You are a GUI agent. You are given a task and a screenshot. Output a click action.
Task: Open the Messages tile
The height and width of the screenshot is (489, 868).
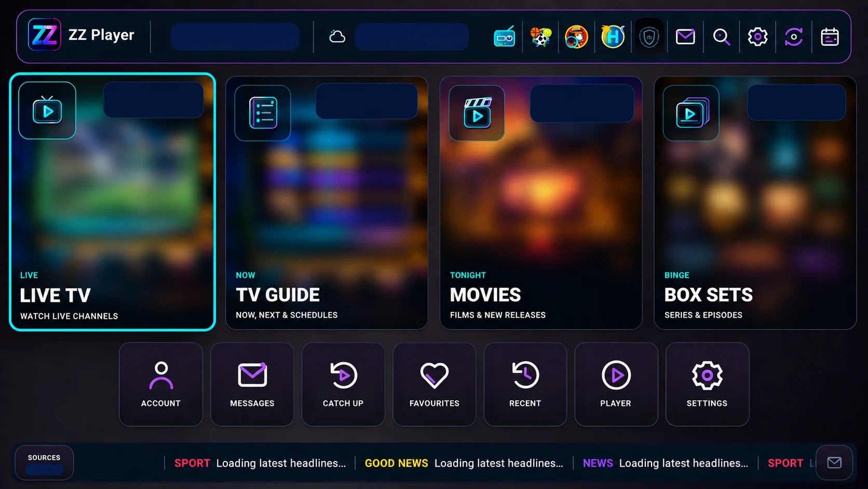click(252, 384)
